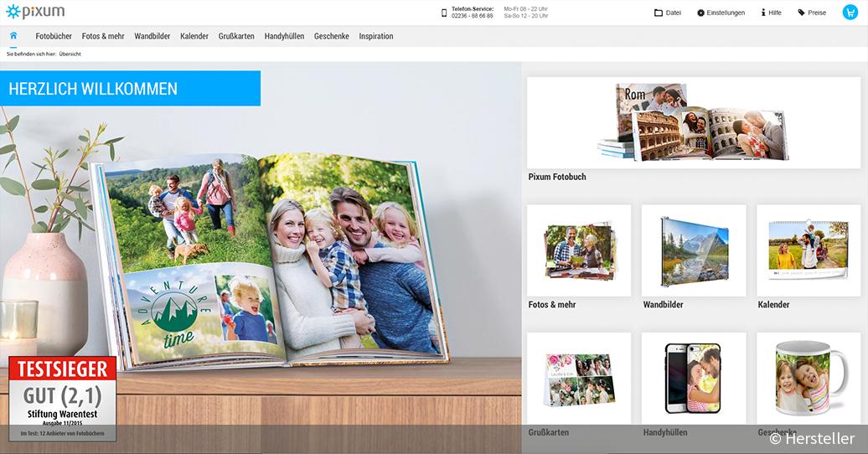868x454 pixels.
Task: Click the Wandbilder tile caption
Action: pos(664,305)
